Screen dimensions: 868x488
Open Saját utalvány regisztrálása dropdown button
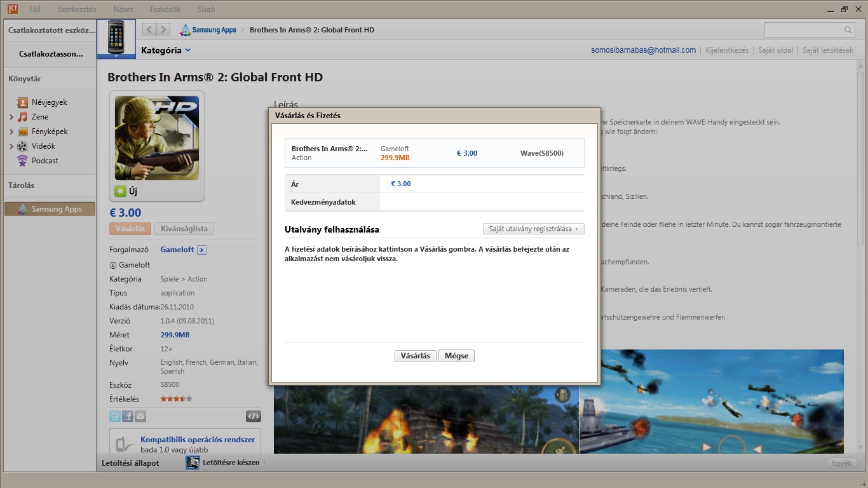tap(533, 229)
